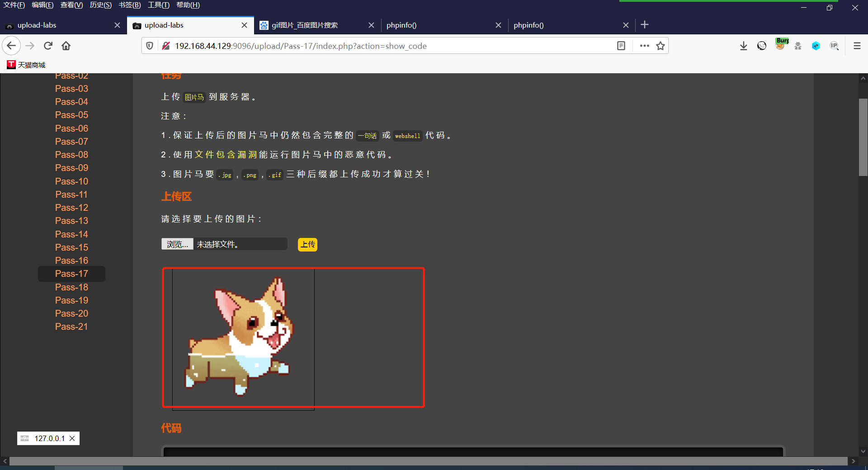Open the 历史(S) menu
Viewport: 868px width, 470px height.
point(100,5)
